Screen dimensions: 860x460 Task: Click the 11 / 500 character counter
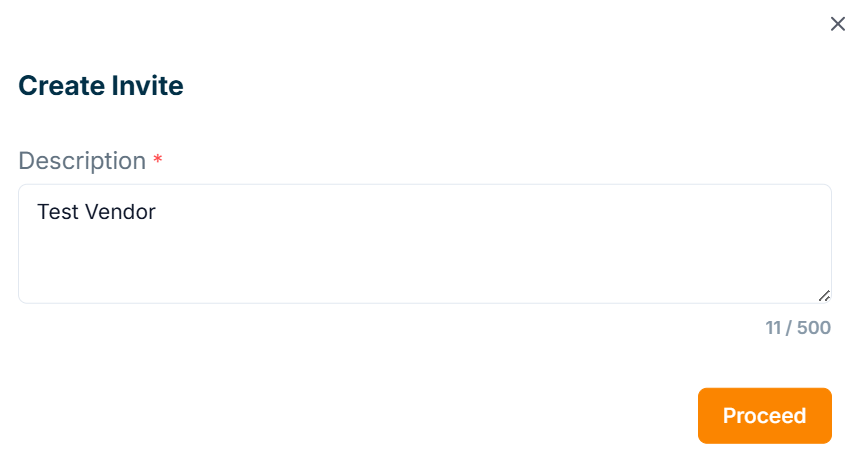(798, 328)
